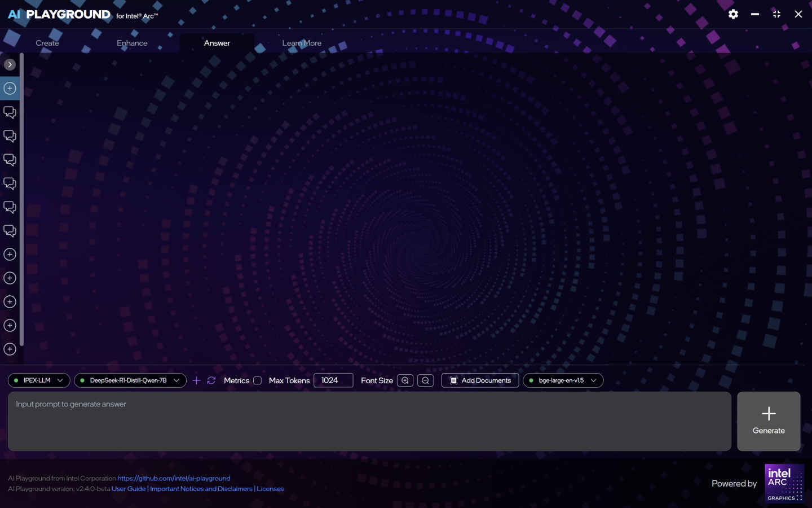812x508 pixels.
Task: Toggle the IPEX-LLM backend status indicator
Action: pyautogui.click(x=16, y=380)
